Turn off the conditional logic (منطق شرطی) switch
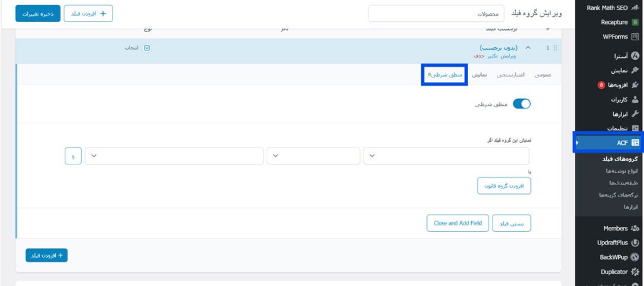Image resolution: width=644 pixels, height=286 pixels. [522, 104]
